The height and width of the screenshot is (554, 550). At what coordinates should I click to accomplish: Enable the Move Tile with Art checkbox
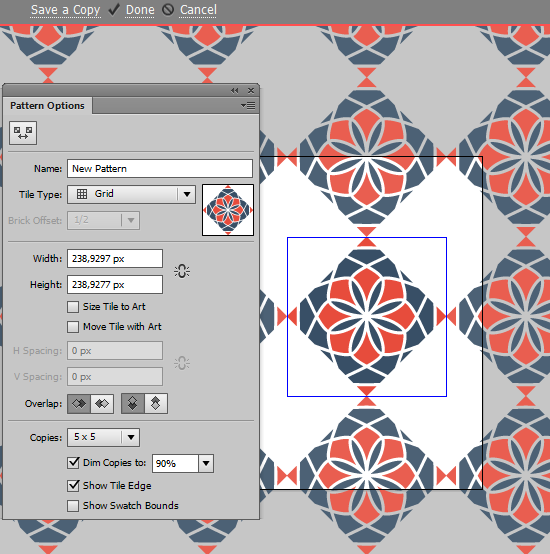pos(73,327)
